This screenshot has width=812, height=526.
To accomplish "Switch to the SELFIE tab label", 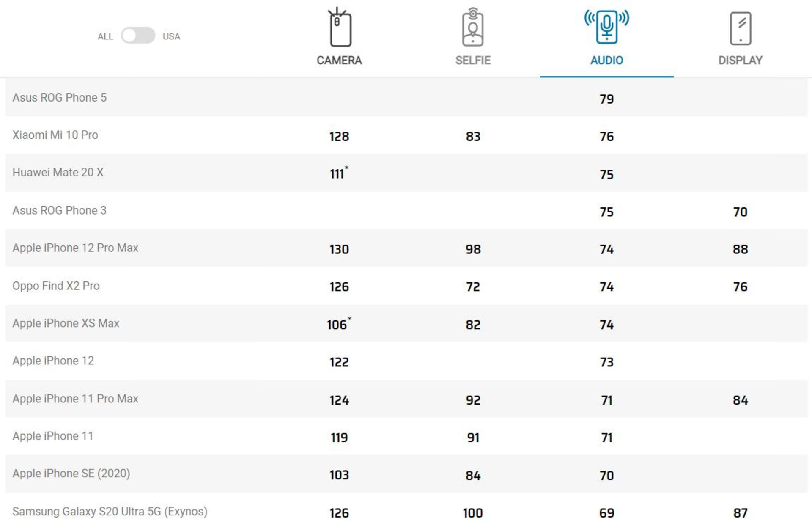I will pyautogui.click(x=473, y=61).
